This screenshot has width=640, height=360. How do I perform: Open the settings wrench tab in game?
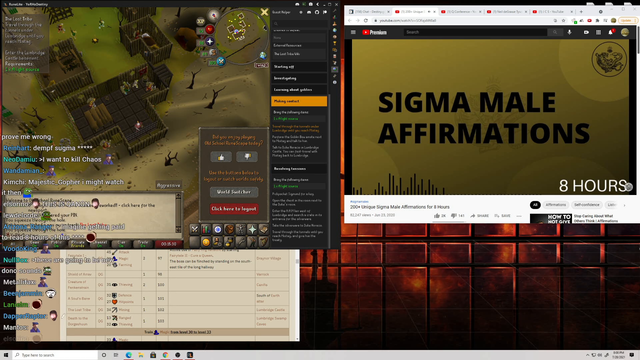point(241,242)
